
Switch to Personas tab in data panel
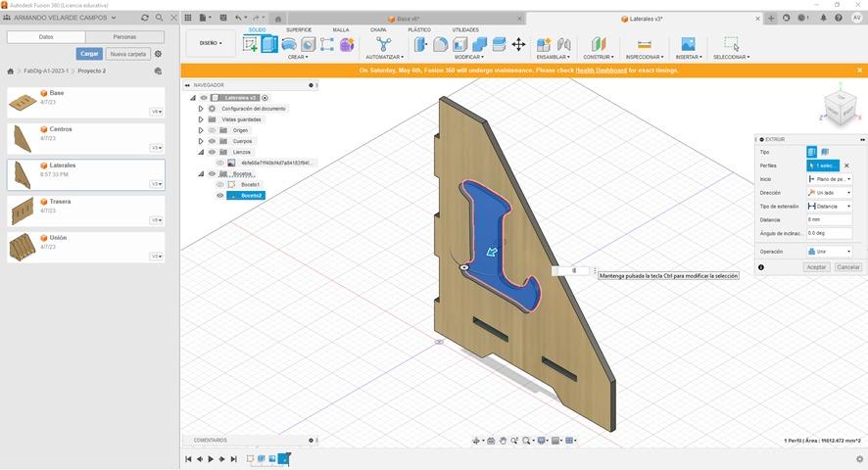pyautogui.click(x=124, y=37)
